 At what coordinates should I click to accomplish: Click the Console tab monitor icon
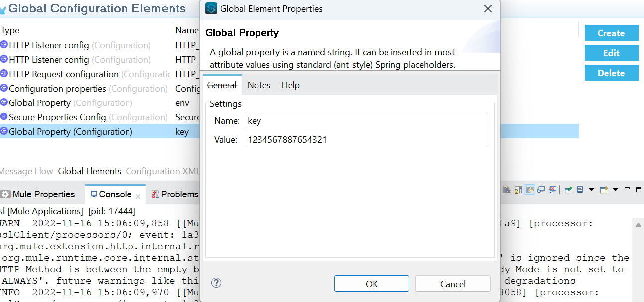(94, 194)
